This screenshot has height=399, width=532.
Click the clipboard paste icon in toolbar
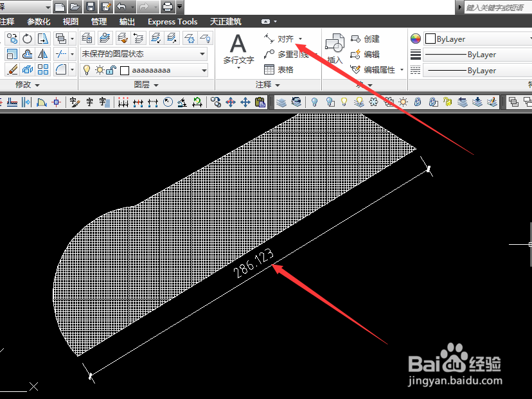[x=260, y=102]
